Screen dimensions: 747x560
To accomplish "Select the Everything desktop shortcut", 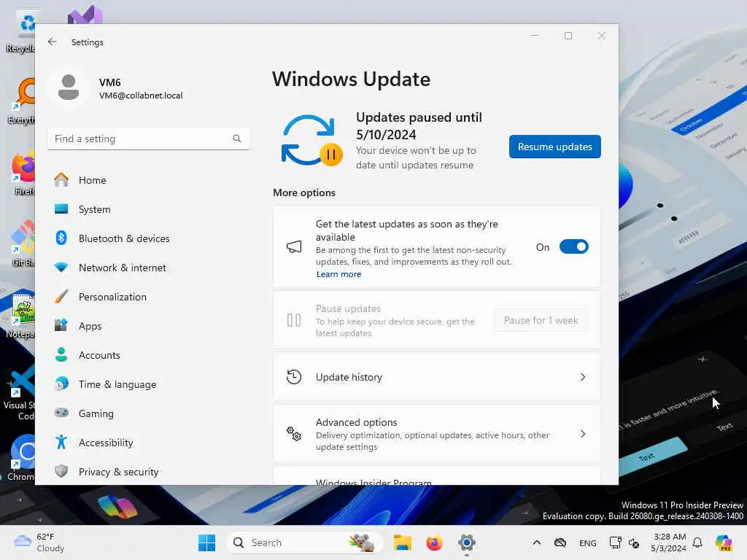I will click(21, 101).
